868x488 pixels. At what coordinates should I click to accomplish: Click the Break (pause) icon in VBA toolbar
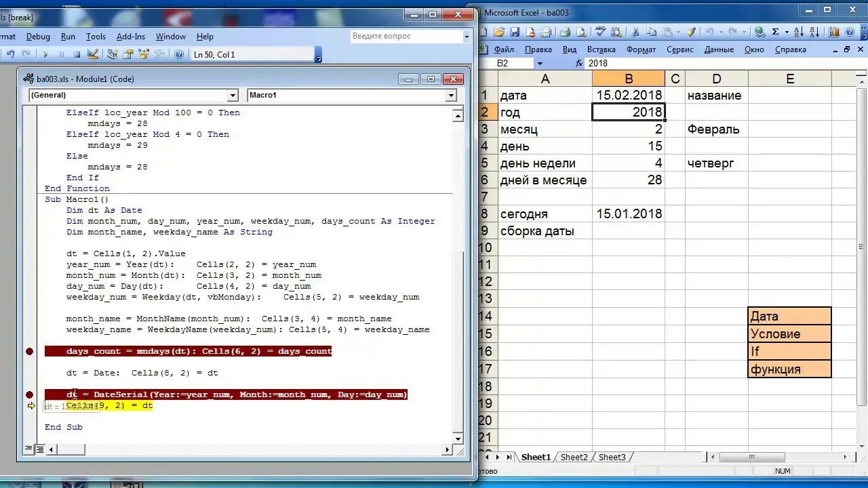point(61,54)
